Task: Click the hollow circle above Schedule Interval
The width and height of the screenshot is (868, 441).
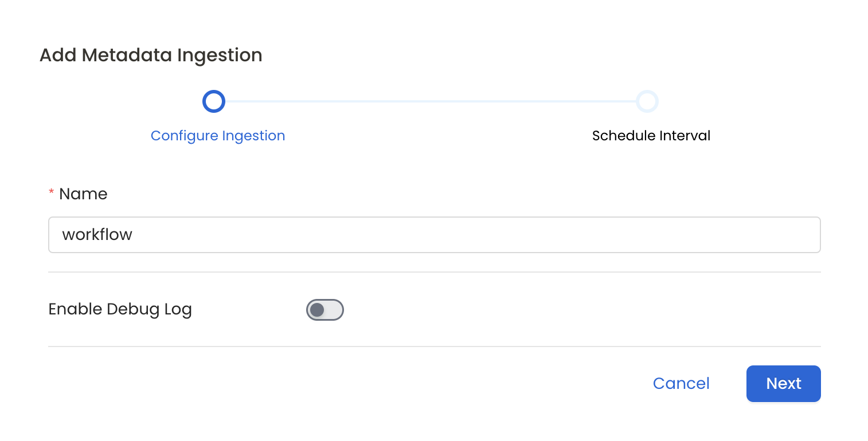Action: pos(647,101)
